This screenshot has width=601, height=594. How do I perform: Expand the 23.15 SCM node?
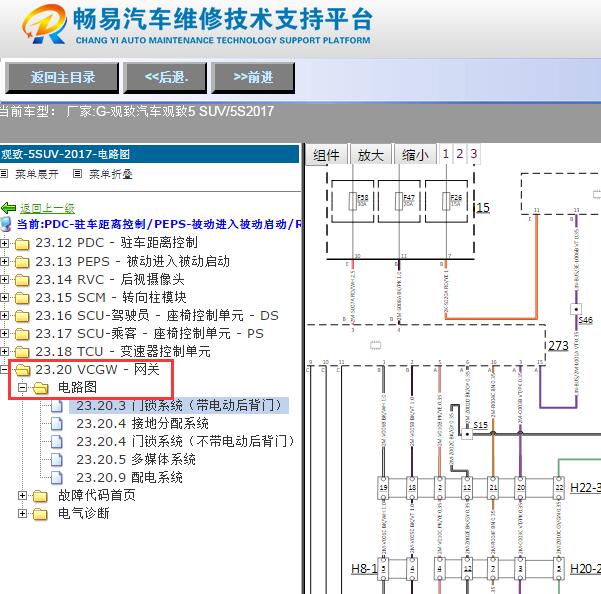point(4,297)
